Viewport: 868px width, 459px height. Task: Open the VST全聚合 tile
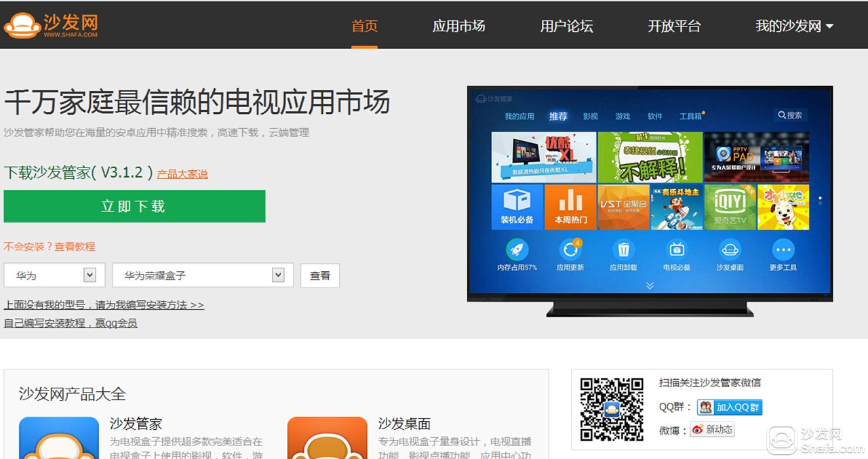pos(624,207)
